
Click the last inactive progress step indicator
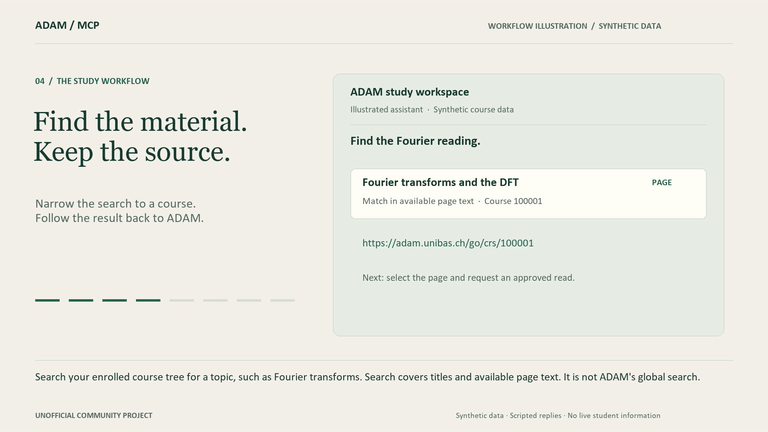point(283,300)
